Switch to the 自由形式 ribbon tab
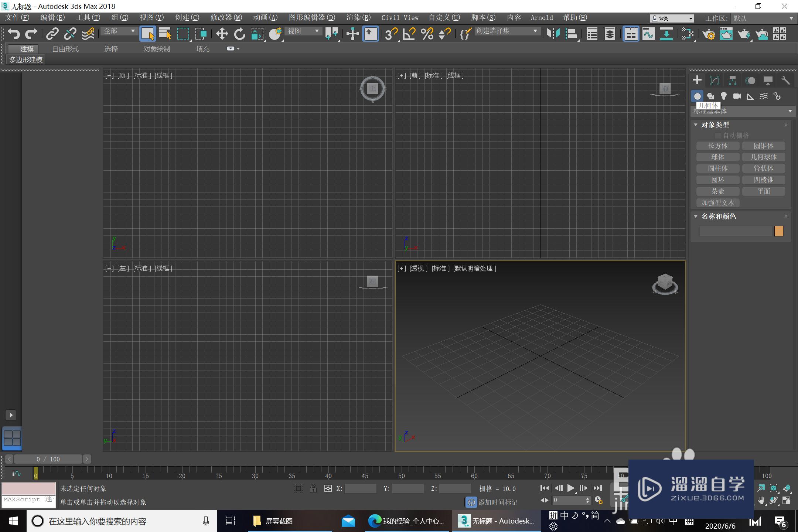The height and width of the screenshot is (532, 798). tap(65, 49)
